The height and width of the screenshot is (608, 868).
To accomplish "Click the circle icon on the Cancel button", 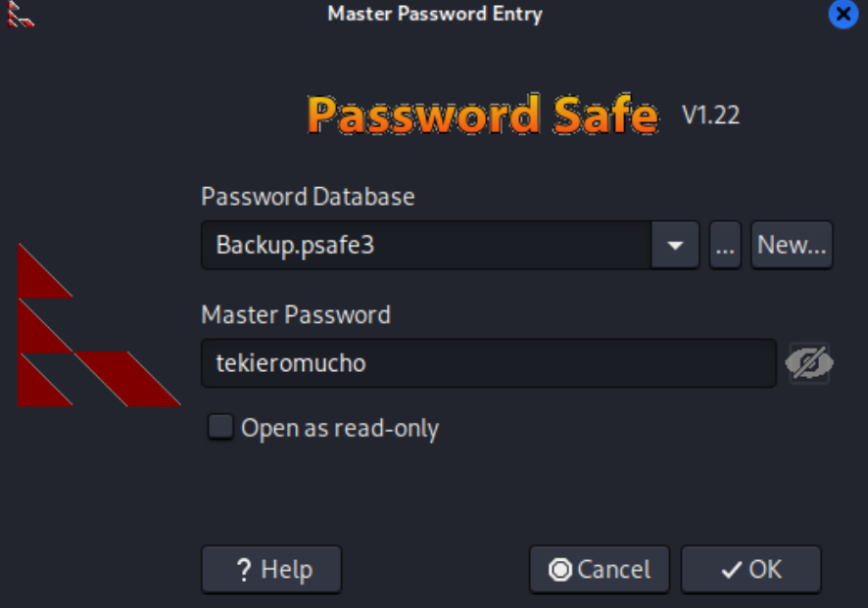I will [561, 570].
